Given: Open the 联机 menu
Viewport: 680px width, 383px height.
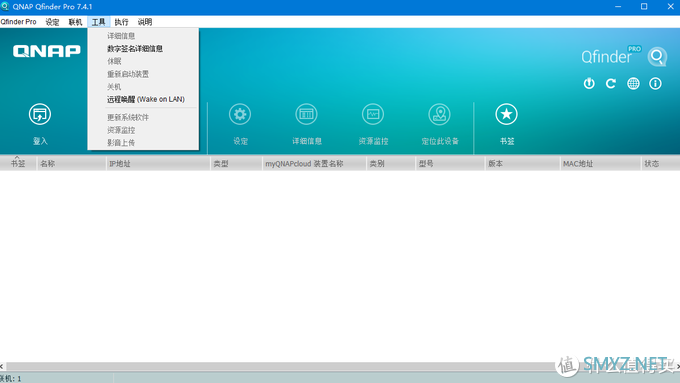Looking at the screenshot, I should (75, 22).
